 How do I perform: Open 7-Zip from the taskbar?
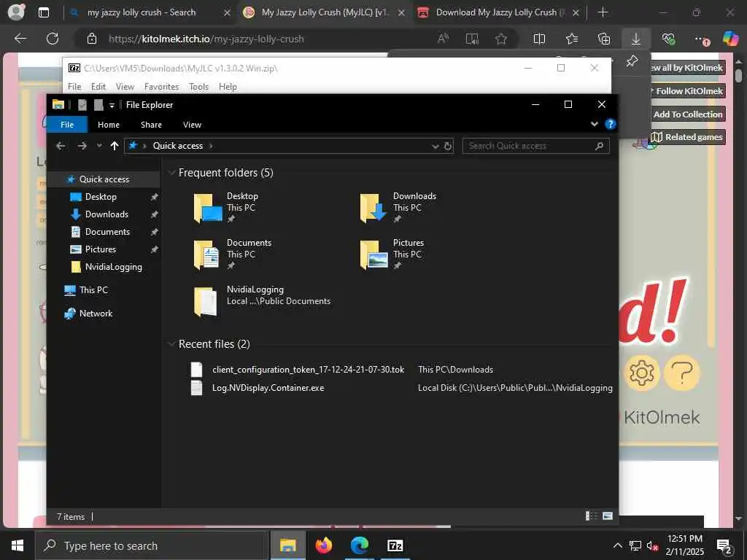[395, 545]
